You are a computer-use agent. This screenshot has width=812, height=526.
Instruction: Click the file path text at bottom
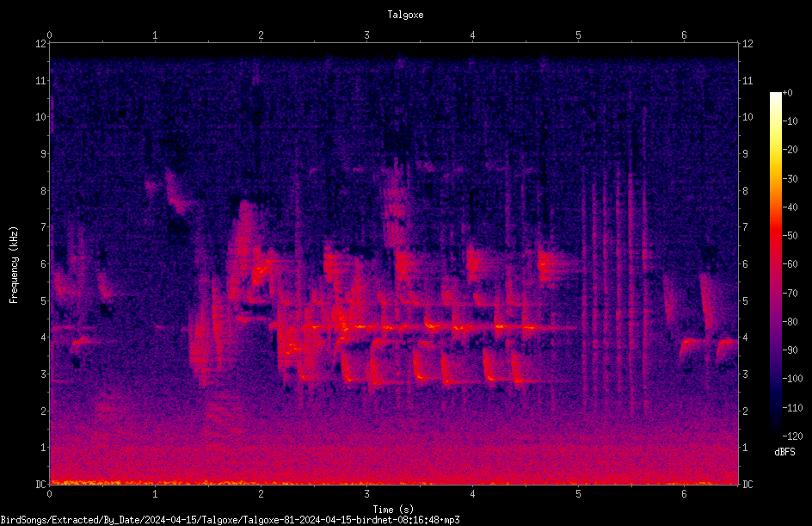tap(230, 520)
